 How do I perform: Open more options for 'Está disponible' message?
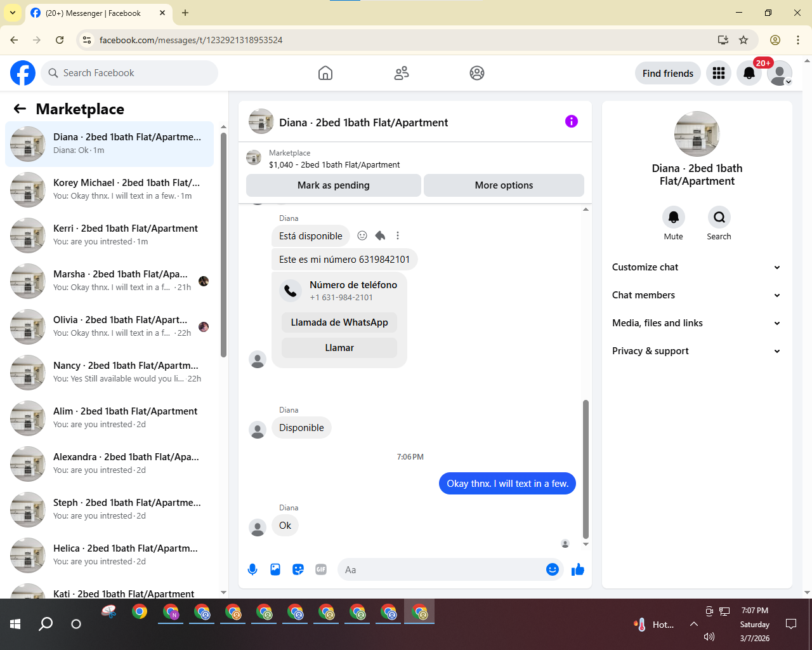(x=398, y=235)
